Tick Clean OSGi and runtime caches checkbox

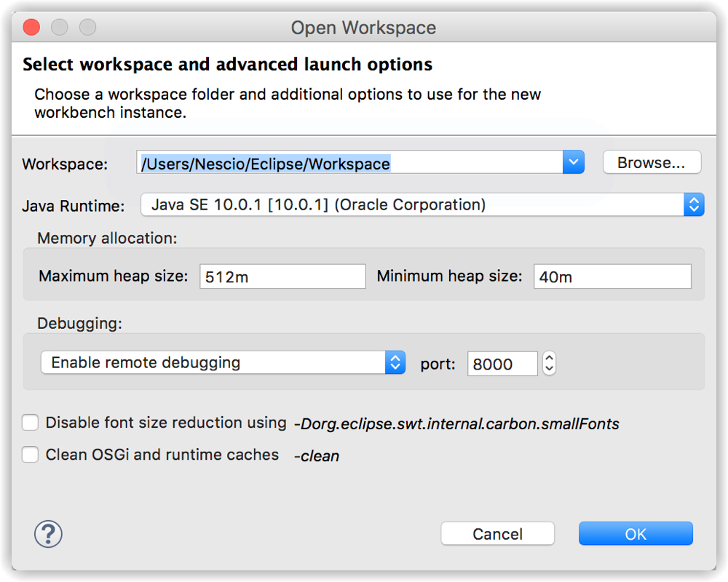coord(30,455)
